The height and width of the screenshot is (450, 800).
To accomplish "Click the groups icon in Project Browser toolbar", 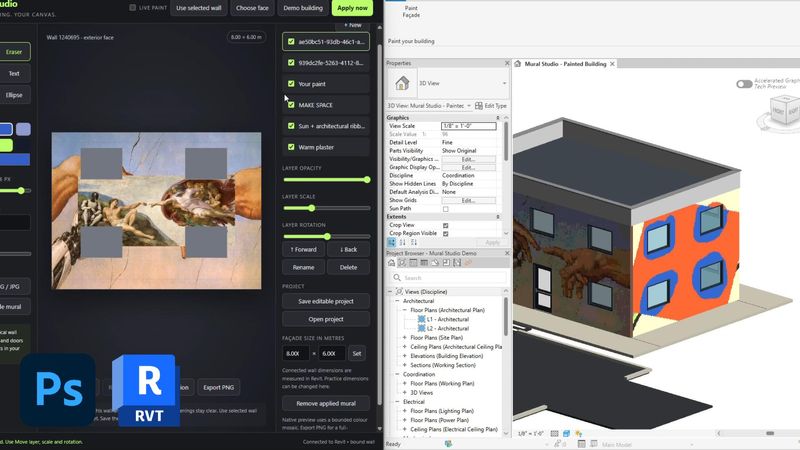I will 446,263.
